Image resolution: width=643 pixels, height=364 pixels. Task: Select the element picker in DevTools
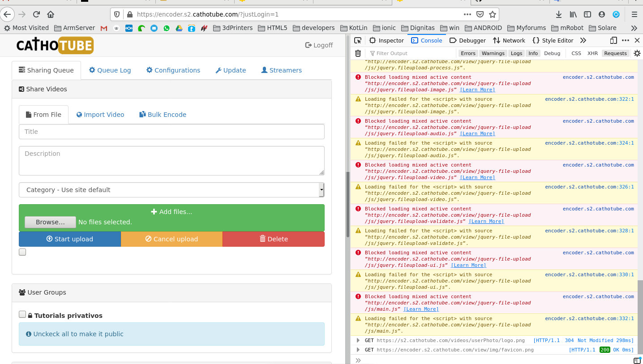tap(357, 40)
